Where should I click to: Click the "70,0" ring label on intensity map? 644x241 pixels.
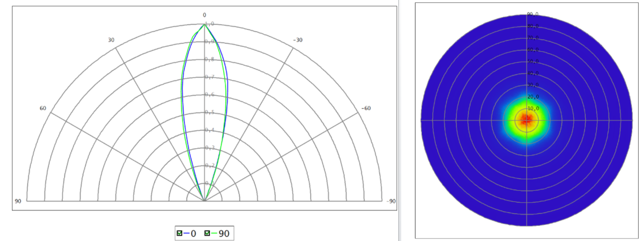(533, 38)
